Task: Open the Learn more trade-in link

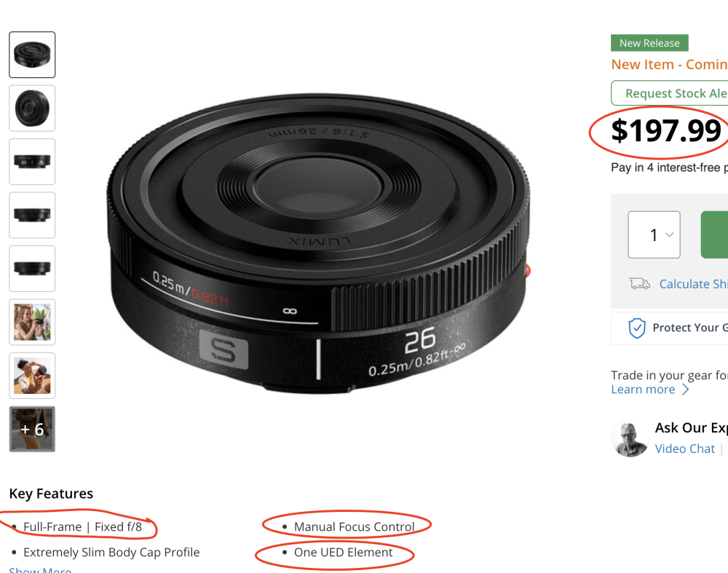Action: point(643,390)
